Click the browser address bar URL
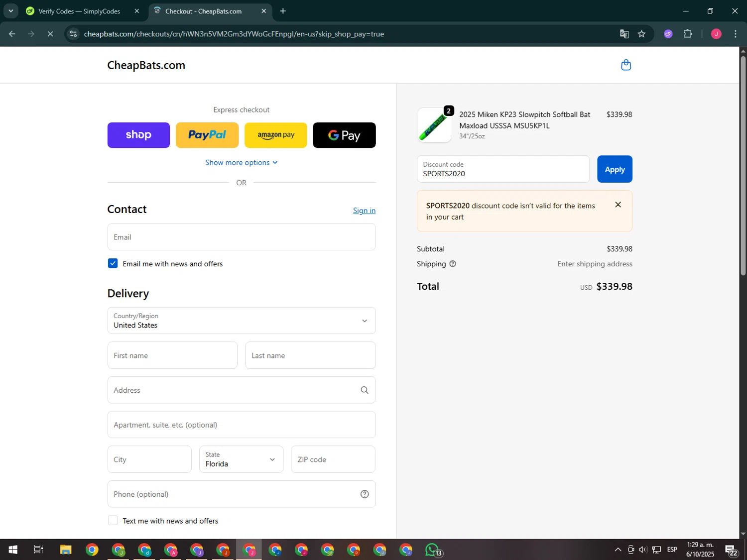Image resolution: width=747 pixels, height=560 pixels. tap(234, 34)
